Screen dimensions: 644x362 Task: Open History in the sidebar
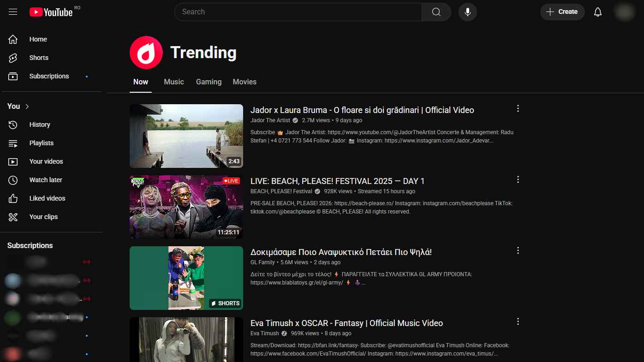[40, 125]
